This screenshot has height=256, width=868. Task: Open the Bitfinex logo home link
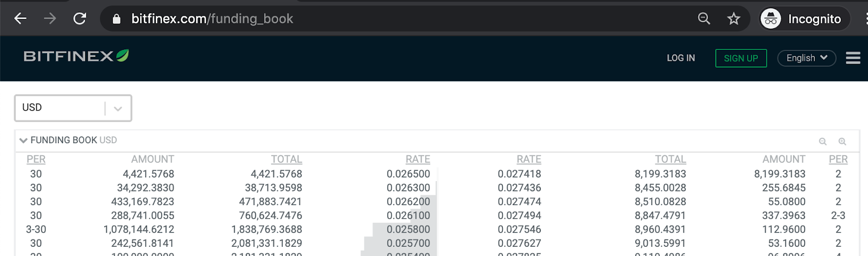(x=76, y=56)
